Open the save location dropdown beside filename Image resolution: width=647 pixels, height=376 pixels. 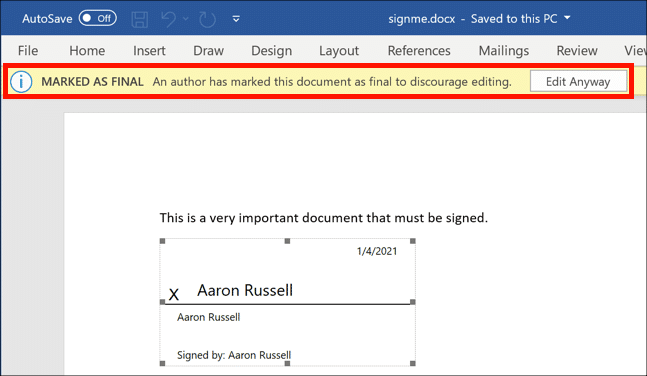pyautogui.click(x=567, y=18)
